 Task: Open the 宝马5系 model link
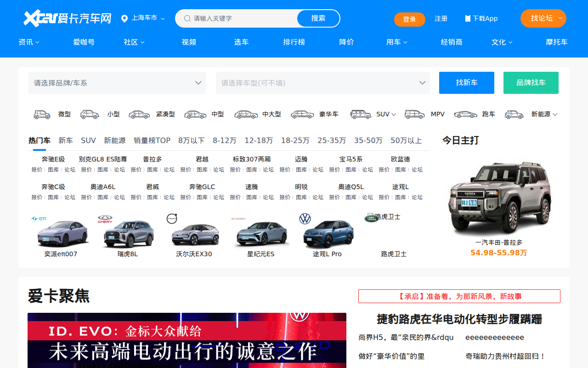click(x=351, y=159)
